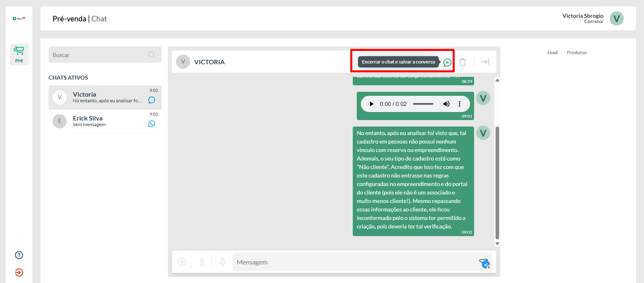This screenshot has height=283, width=644.
Task: Click the long 09:03 message bubble
Action: tap(413, 181)
